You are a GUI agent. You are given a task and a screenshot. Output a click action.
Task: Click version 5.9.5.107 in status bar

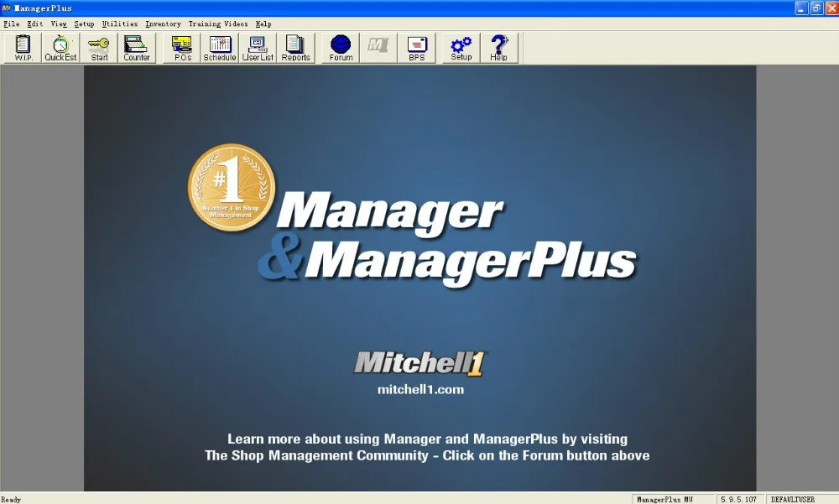coord(740,499)
